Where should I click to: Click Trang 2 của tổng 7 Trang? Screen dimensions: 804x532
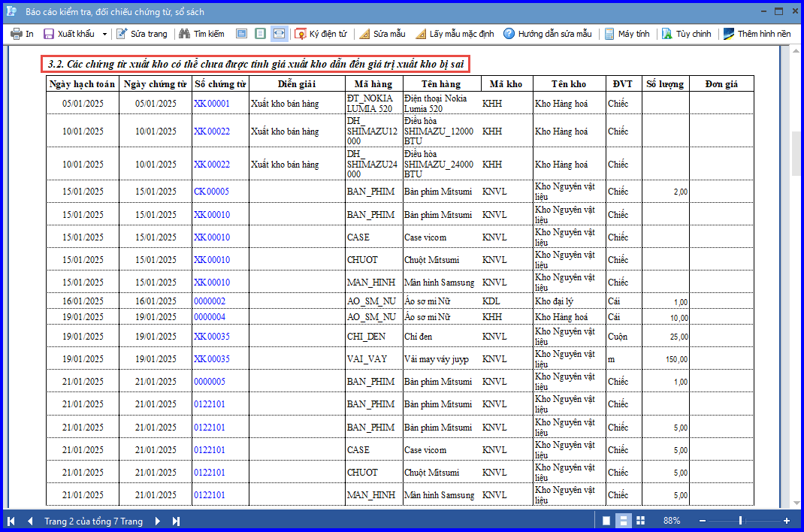(x=93, y=521)
